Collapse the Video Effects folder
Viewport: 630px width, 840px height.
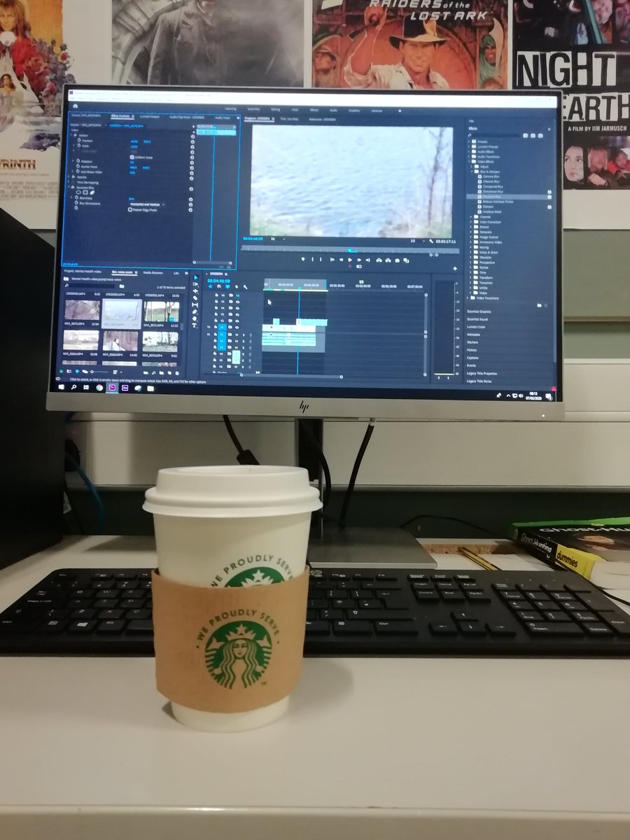[468, 162]
